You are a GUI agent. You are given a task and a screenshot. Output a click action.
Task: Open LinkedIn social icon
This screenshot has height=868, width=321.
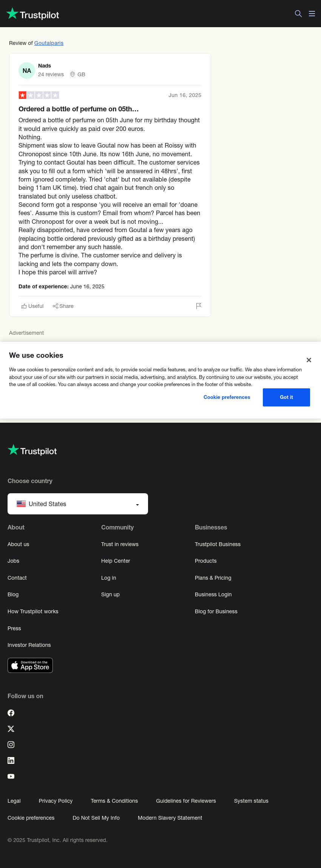click(11, 760)
